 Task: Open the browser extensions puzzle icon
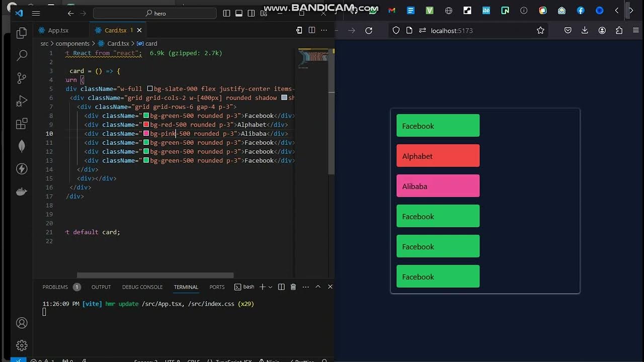pyautogui.click(x=619, y=31)
